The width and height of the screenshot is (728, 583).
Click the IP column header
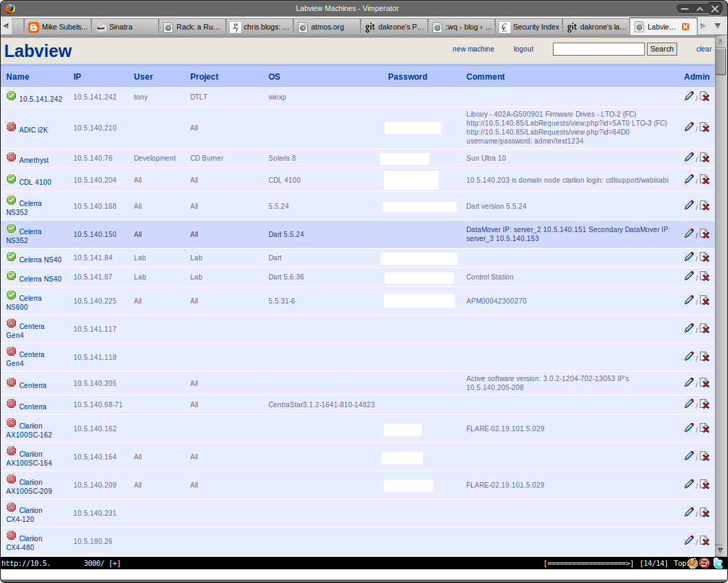[x=77, y=77]
